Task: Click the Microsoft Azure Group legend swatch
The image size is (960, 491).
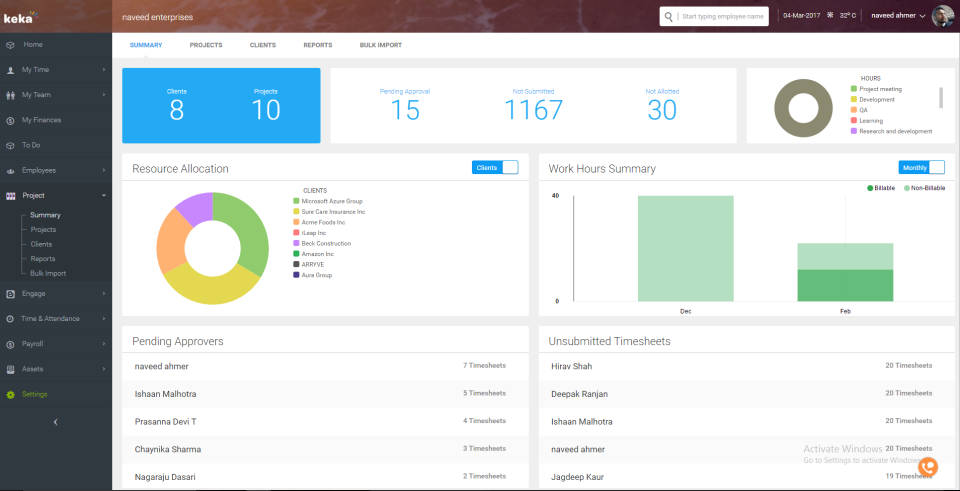Action: [x=297, y=201]
